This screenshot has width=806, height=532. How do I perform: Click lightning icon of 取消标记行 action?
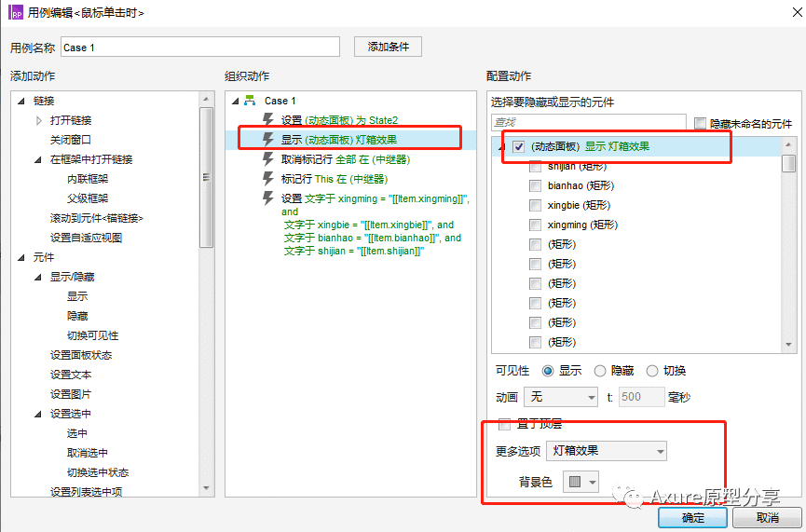[x=267, y=158]
